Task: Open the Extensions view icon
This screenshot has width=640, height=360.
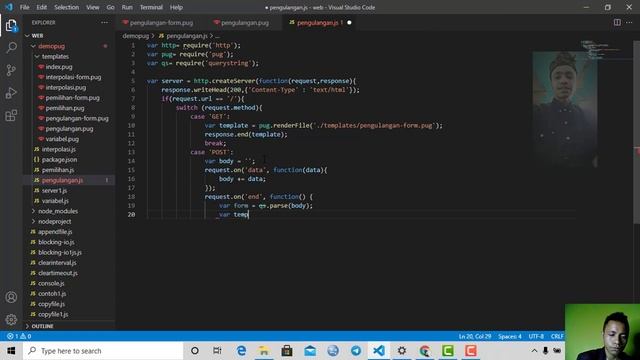Action: point(11,116)
